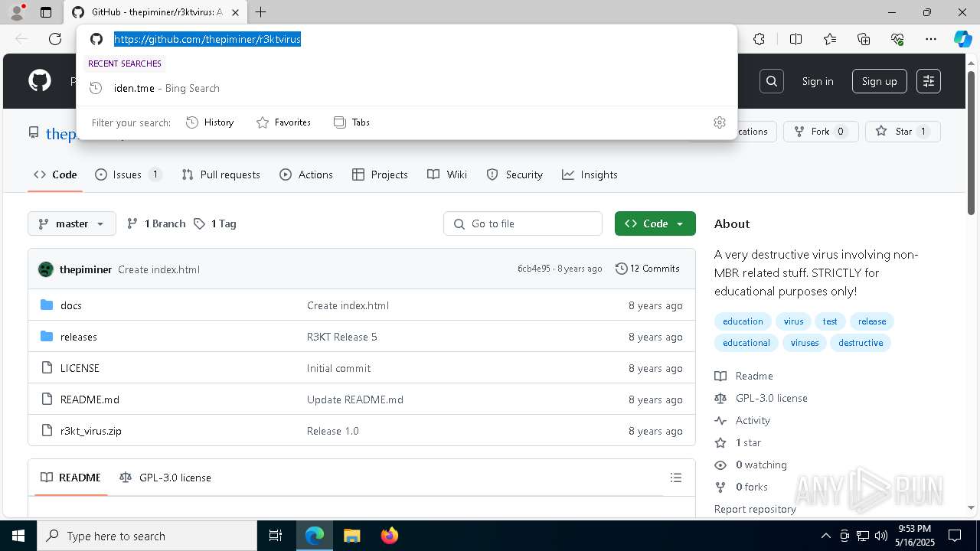Click the 'education' topic tag
Image resolution: width=980 pixels, height=551 pixels.
pos(743,321)
